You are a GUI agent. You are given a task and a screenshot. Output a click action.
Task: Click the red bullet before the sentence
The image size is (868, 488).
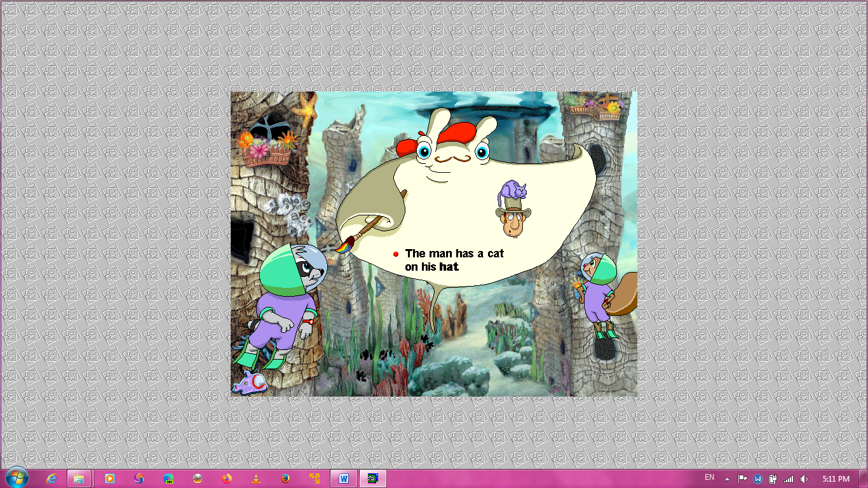coord(396,254)
